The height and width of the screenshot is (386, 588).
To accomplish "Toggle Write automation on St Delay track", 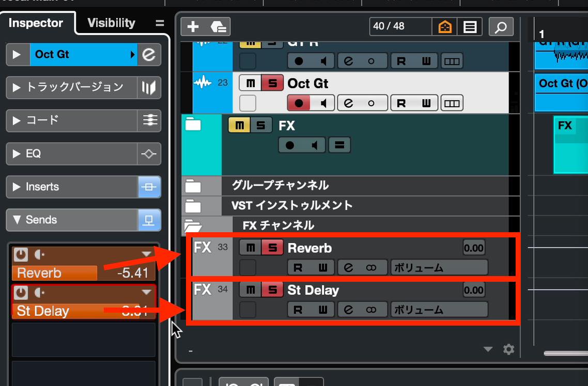I will (322, 310).
